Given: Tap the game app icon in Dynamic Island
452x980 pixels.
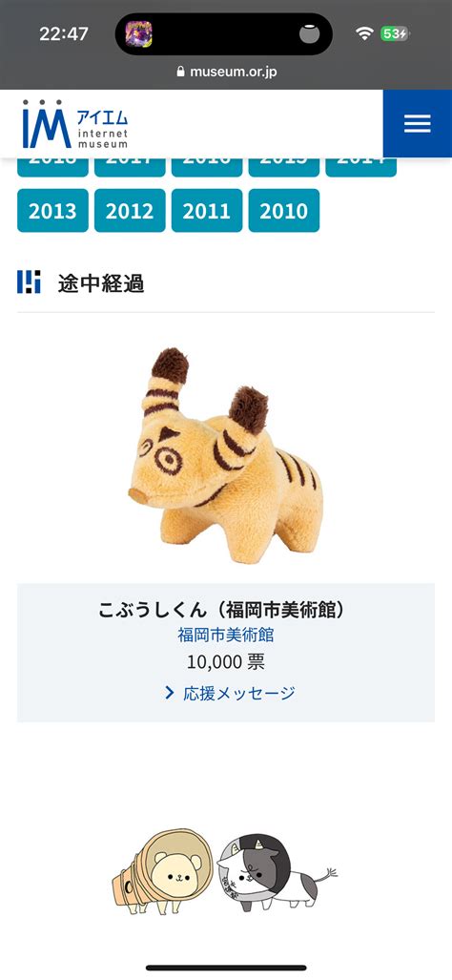Looking at the screenshot, I should pyautogui.click(x=138, y=33).
